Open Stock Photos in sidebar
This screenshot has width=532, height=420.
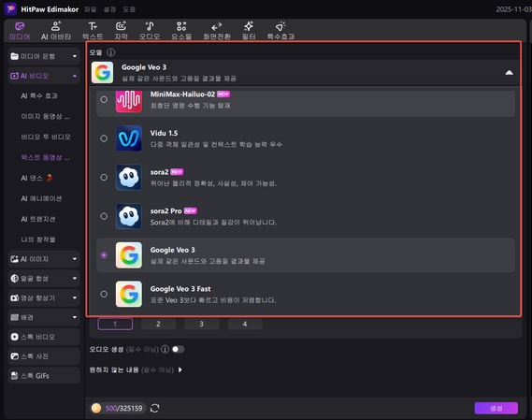44,356
